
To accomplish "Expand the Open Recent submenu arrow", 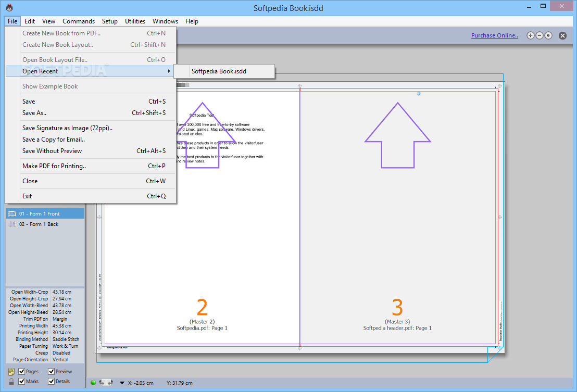I will pyautogui.click(x=169, y=71).
